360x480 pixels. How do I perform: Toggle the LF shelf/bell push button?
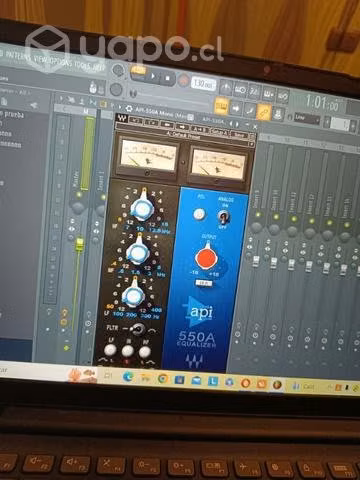coord(110,350)
